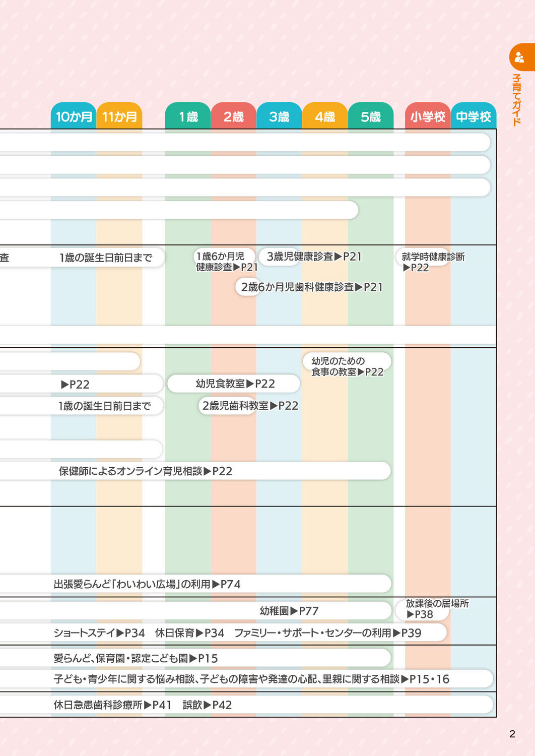Switch to the 1歳 column tab
Image resolution: width=535 pixels, height=756 pixels.
(x=188, y=117)
